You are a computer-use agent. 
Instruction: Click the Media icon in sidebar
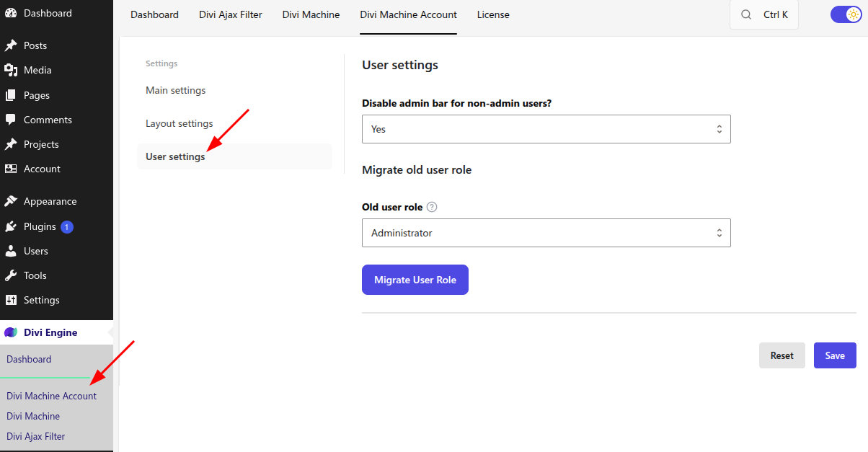(11, 70)
